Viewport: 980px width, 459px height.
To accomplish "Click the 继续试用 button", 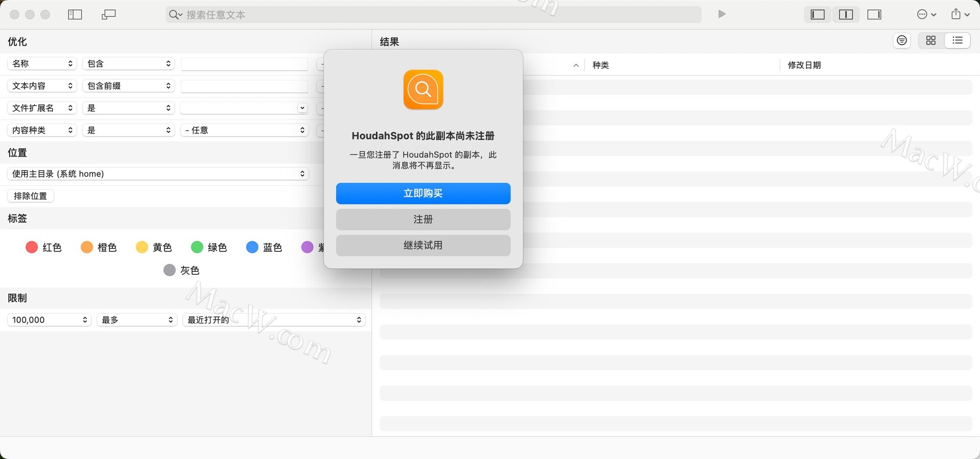I will coord(423,245).
